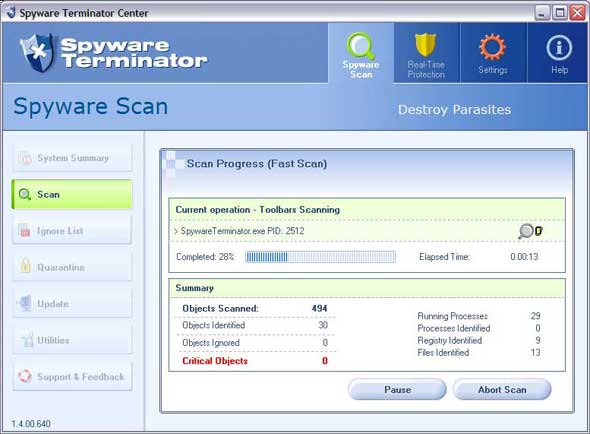Open the Utilities section
This screenshot has height=434, width=590.
tap(72, 340)
